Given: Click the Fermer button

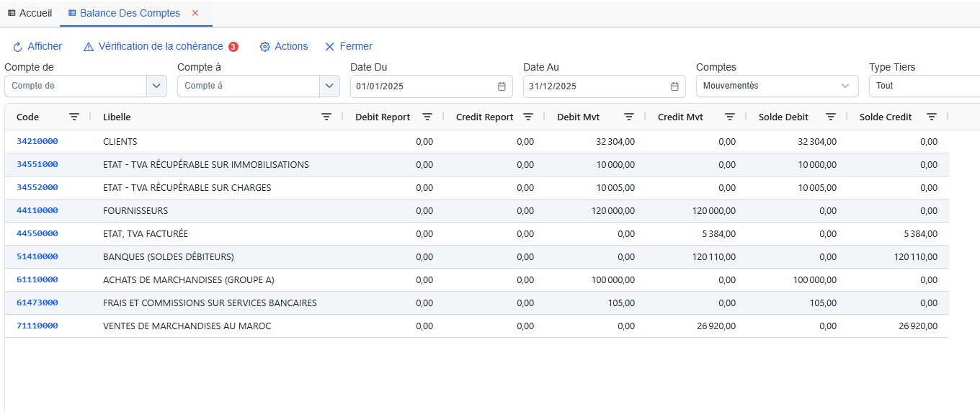Looking at the screenshot, I should (x=349, y=47).
